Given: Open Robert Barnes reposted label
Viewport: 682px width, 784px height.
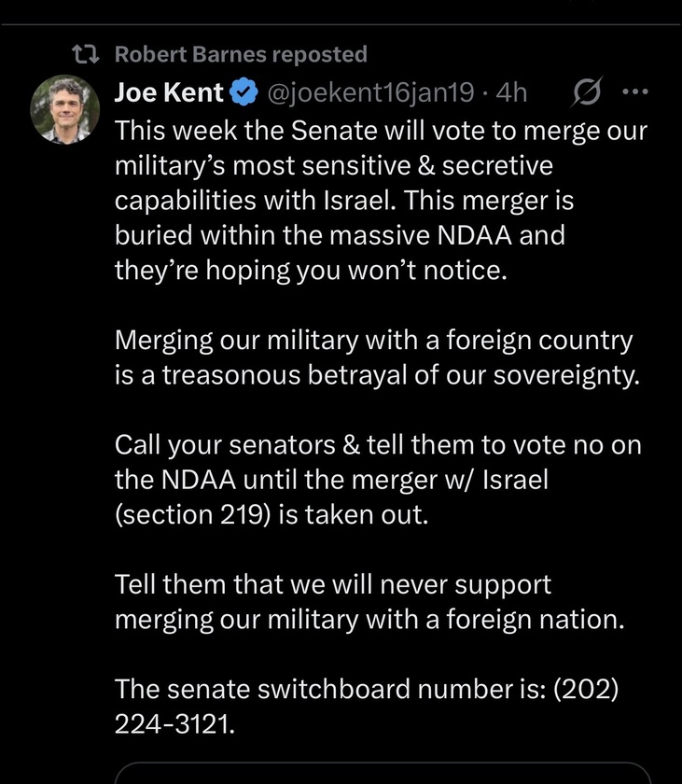Looking at the screenshot, I should (241, 54).
